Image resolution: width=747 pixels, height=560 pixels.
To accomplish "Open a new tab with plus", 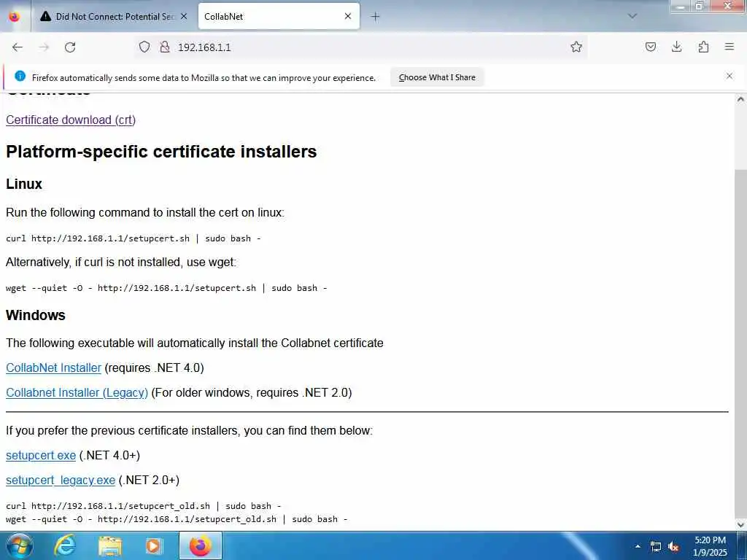I will (376, 17).
